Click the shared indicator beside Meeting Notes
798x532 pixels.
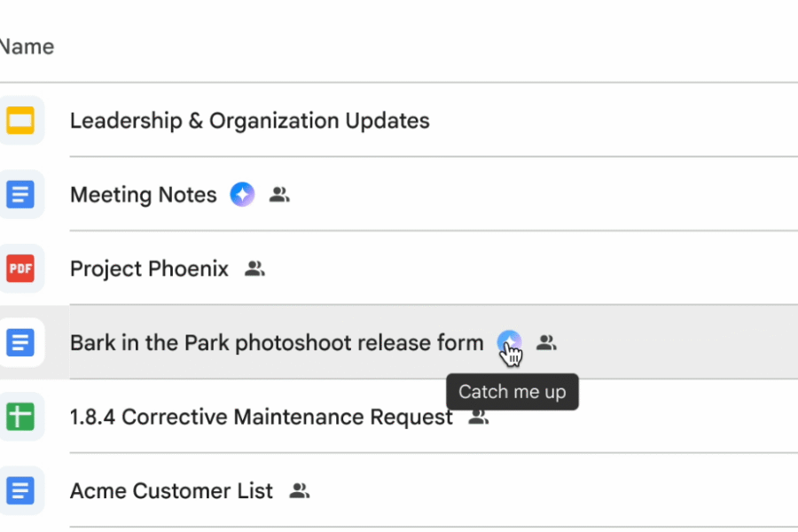point(279,194)
